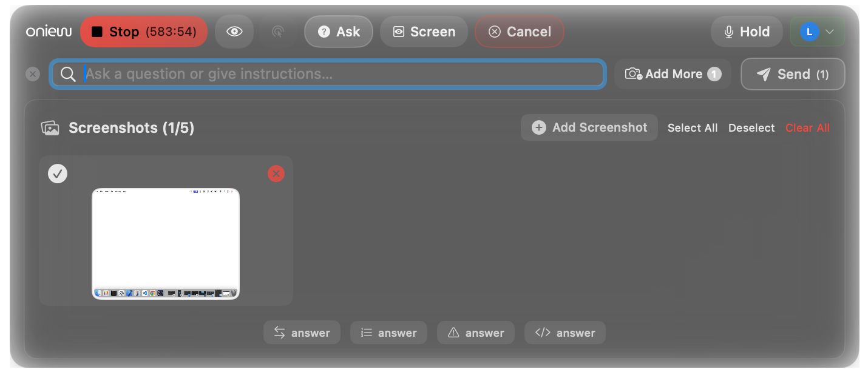Cancel the current operation

520,32
